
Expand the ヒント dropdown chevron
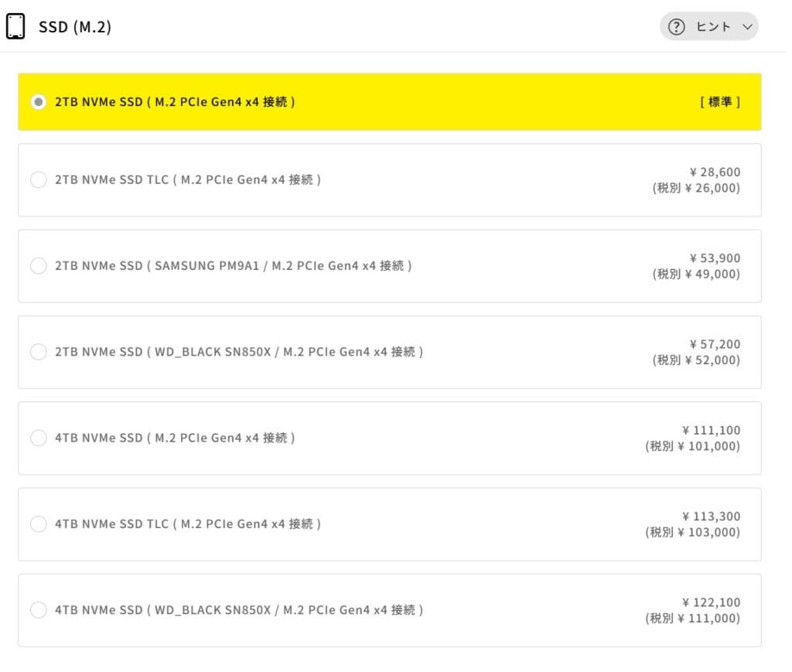click(747, 27)
